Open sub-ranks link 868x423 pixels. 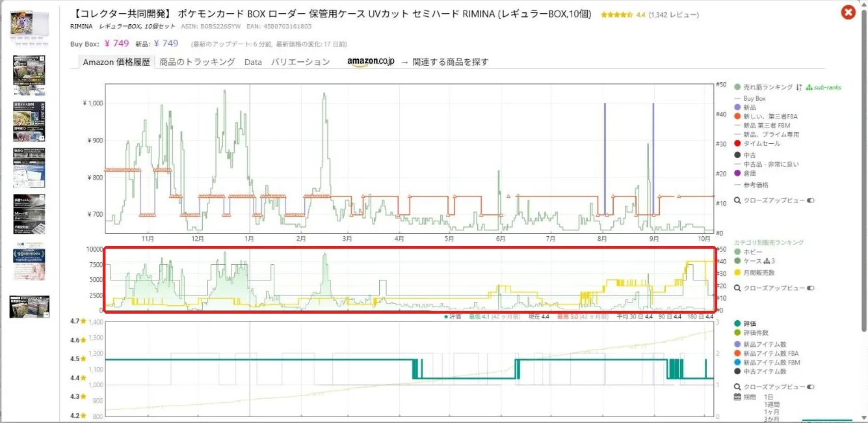(x=823, y=87)
